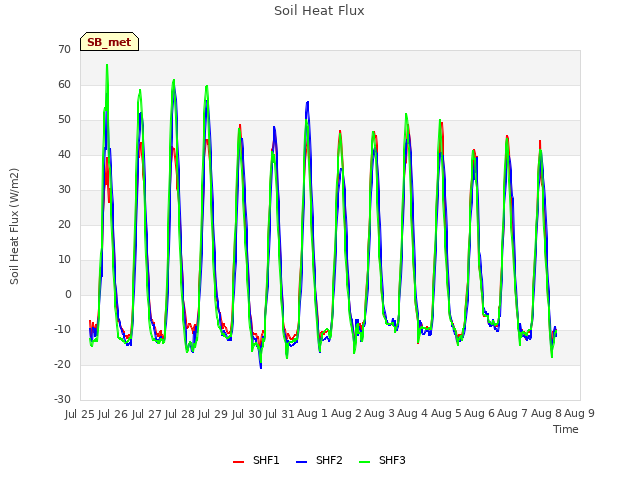640x480 pixels.
Task: Toggle the SHF1 series in legend
Action: [x=256, y=460]
